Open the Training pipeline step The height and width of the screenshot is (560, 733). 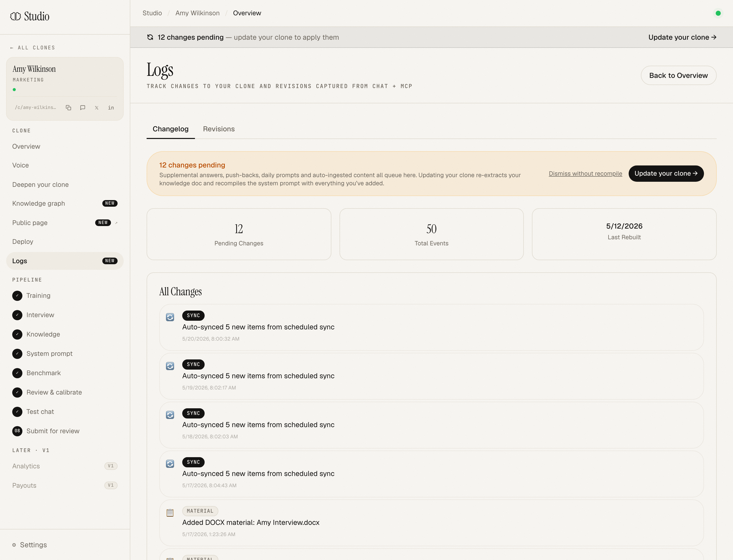coord(65,296)
